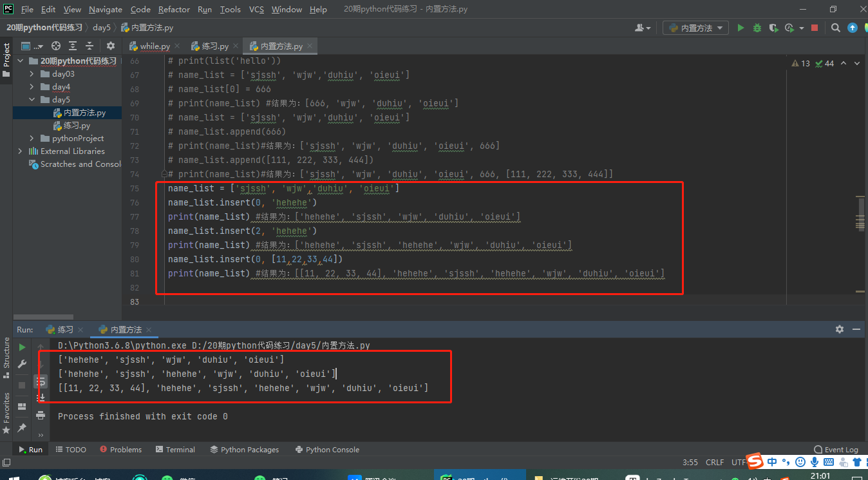Jump to next highlighted error arrow

click(x=857, y=63)
